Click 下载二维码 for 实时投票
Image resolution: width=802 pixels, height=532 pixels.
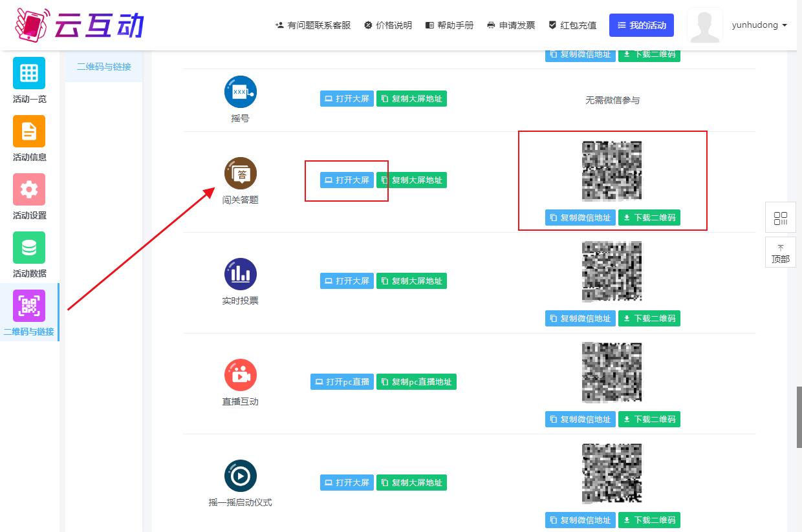click(649, 319)
